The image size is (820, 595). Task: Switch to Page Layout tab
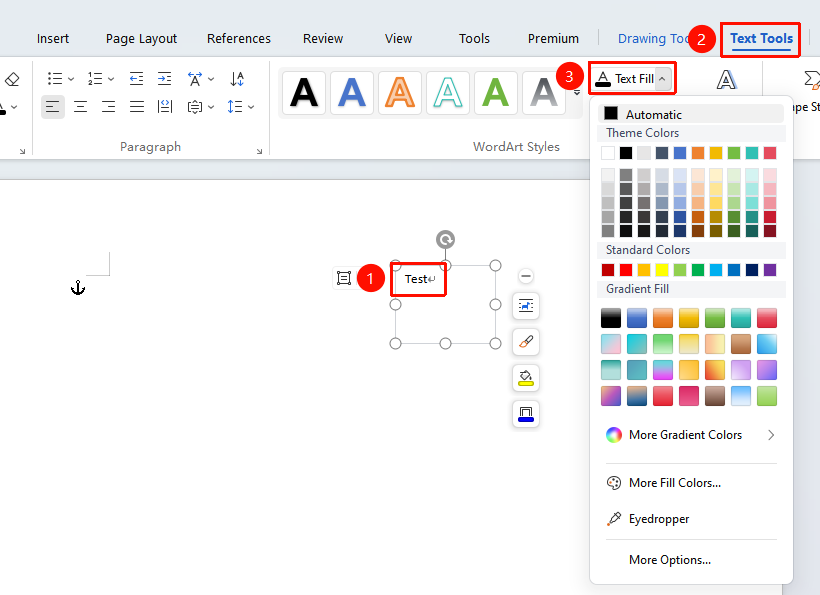tap(141, 39)
